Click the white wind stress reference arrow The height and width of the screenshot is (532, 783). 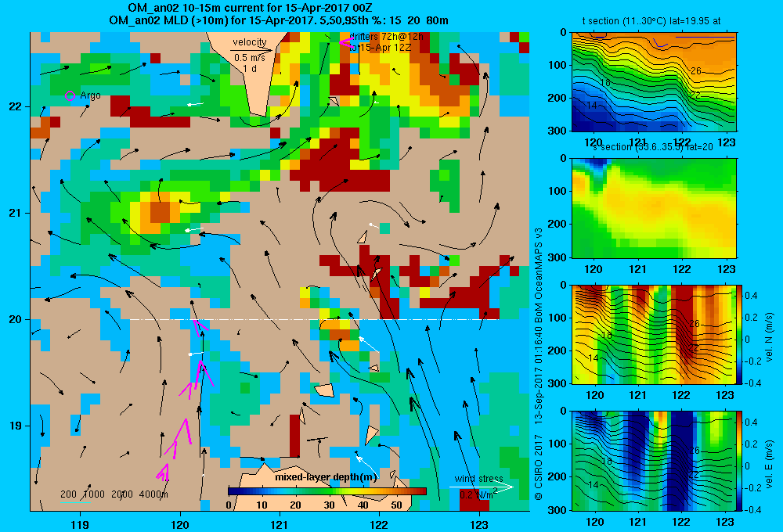click(x=481, y=487)
